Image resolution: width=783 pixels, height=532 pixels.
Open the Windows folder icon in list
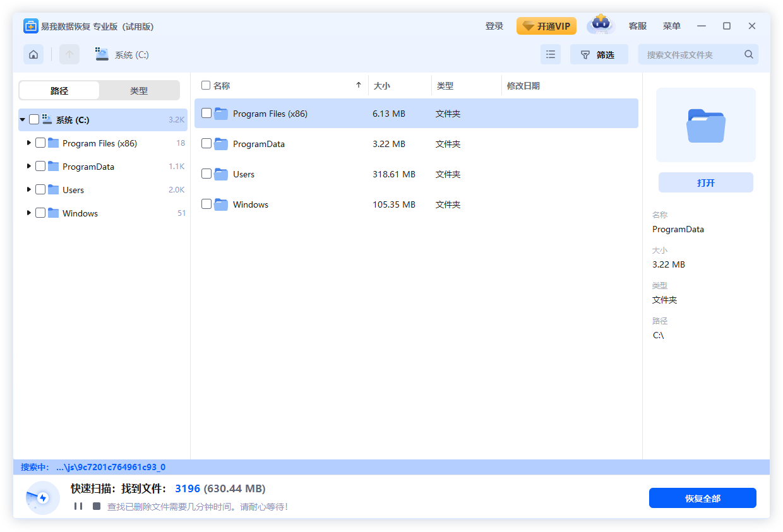(x=221, y=204)
